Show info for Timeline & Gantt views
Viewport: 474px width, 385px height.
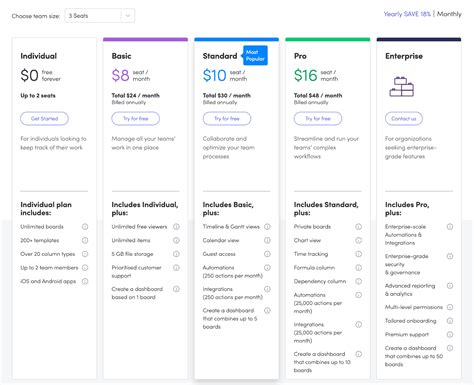click(x=267, y=227)
